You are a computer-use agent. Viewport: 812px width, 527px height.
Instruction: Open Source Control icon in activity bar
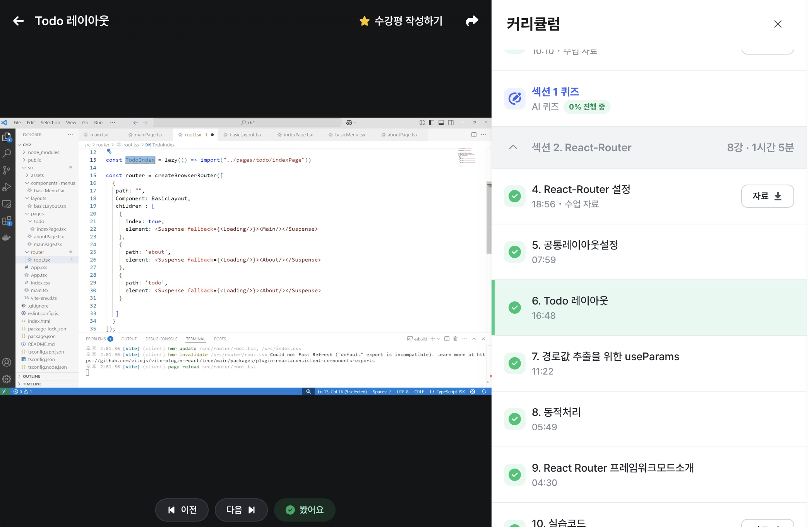click(7, 170)
